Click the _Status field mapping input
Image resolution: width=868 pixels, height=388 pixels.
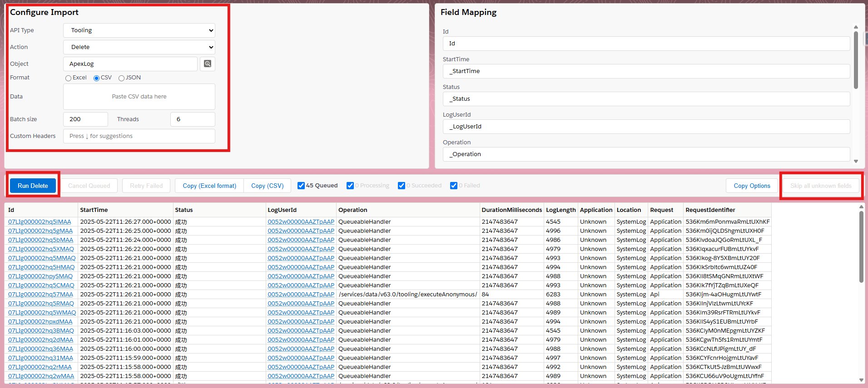(x=646, y=99)
